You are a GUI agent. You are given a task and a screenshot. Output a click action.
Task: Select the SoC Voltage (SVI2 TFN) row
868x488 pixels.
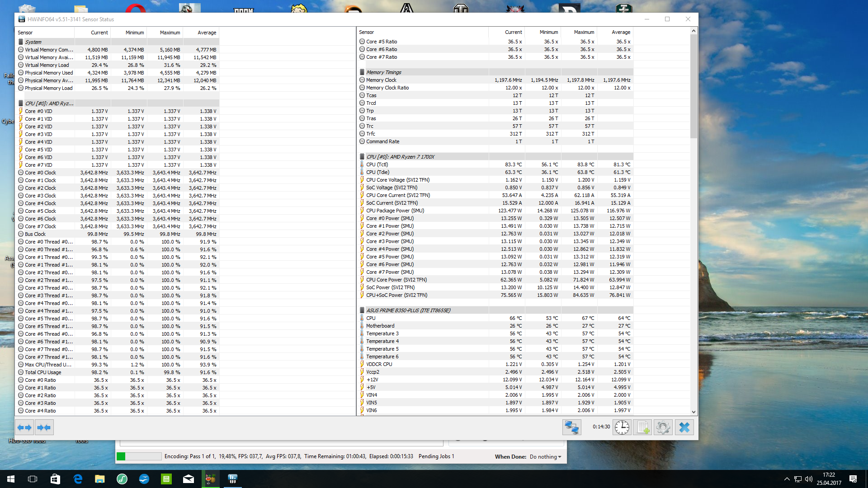point(495,188)
